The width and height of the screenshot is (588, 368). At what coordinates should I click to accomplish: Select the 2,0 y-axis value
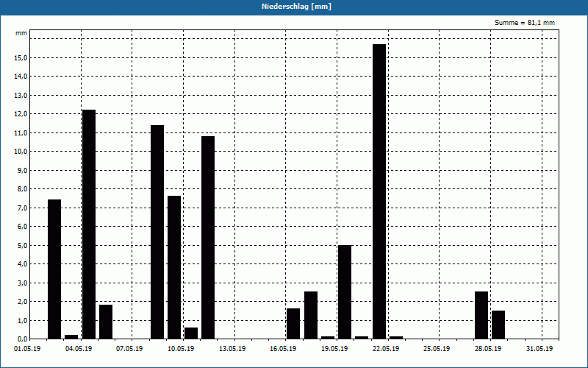pyautogui.click(x=22, y=302)
